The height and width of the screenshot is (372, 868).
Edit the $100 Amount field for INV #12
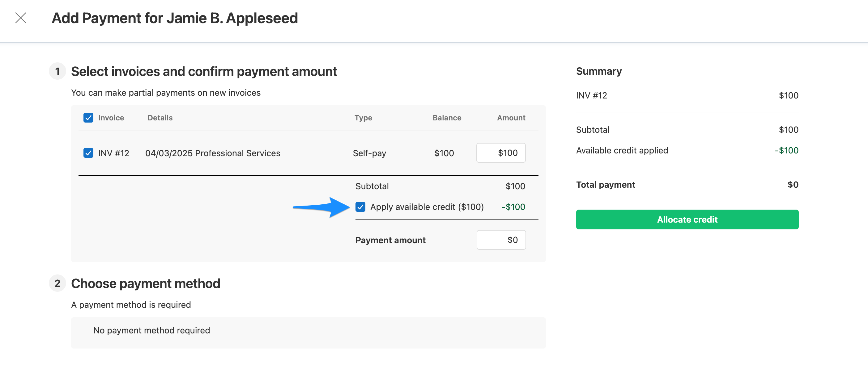tap(501, 153)
